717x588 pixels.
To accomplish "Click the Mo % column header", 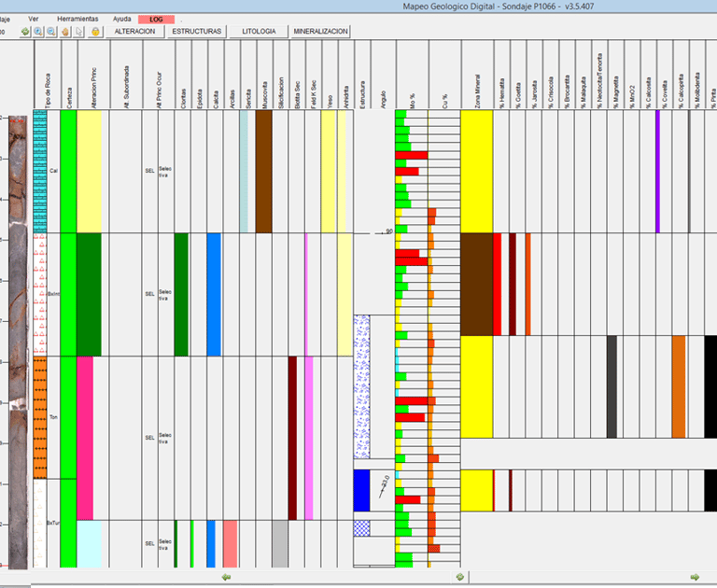I will 413,101.
